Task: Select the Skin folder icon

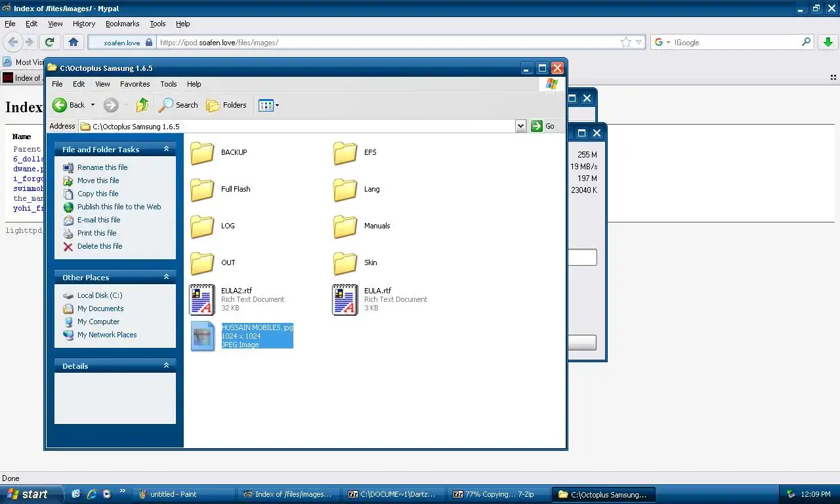Action: (x=345, y=263)
